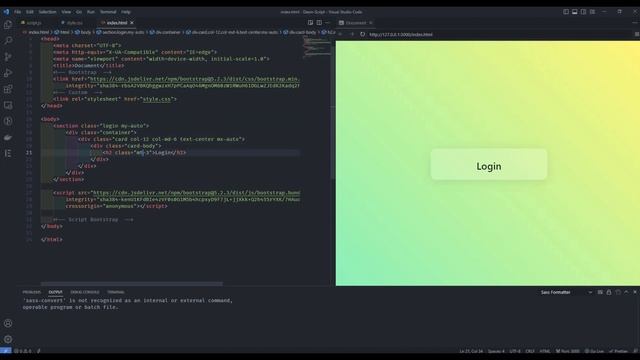Click the editor horizontal scrollbar
Screen dimensions: 640x360
pyautogui.click(x=132, y=283)
